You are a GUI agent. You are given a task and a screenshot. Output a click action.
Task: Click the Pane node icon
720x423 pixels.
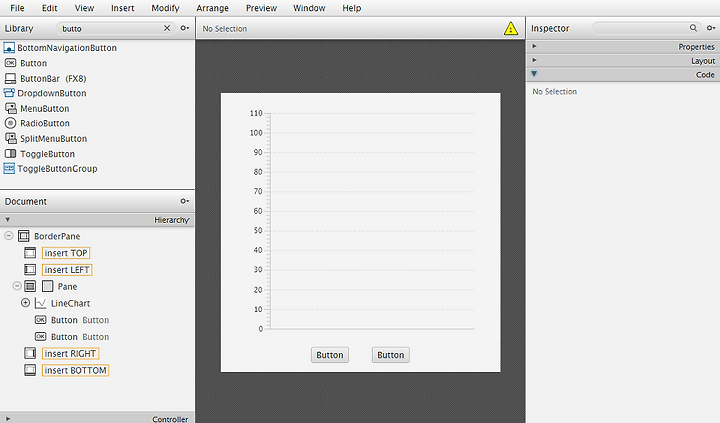point(47,286)
